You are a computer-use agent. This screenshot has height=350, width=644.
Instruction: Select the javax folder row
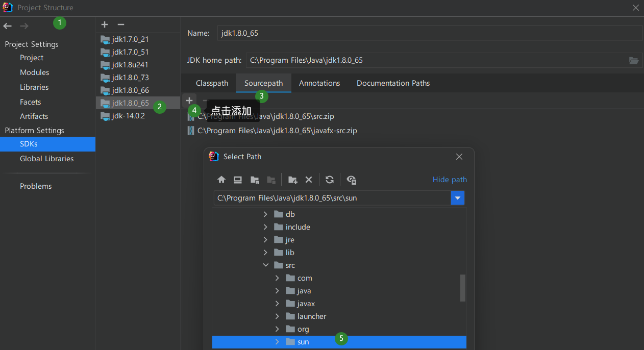pyautogui.click(x=339, y=304)
